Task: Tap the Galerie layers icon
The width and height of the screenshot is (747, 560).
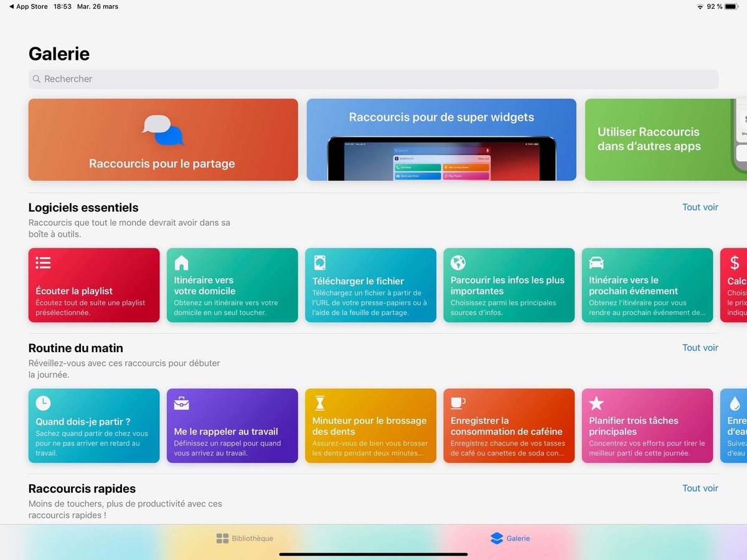Action: click(x=496, y=538)
